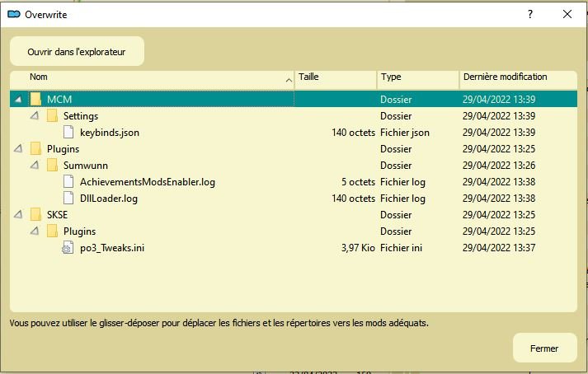Click the DllLoader.log file icon

pos(68,199)
